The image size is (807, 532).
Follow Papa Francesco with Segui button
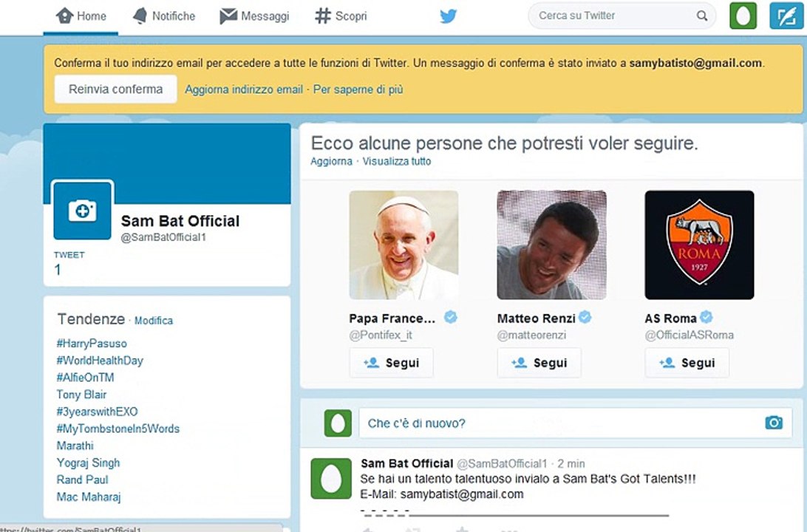[391, 363]
